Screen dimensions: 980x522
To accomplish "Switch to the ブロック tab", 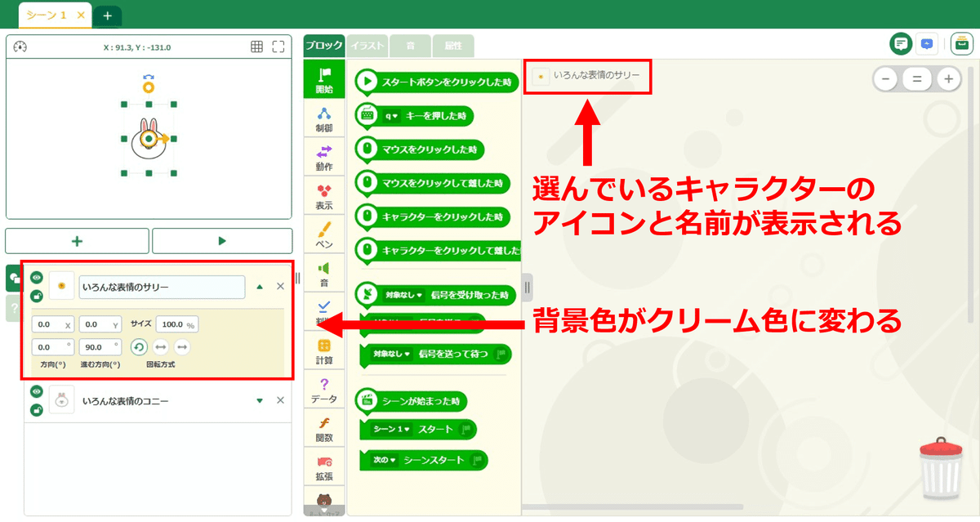I will 324,46.
